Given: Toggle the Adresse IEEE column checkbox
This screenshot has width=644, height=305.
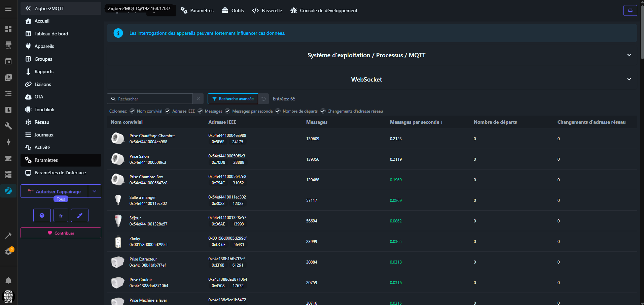Looking at the screenshot, I should point(168,111).
